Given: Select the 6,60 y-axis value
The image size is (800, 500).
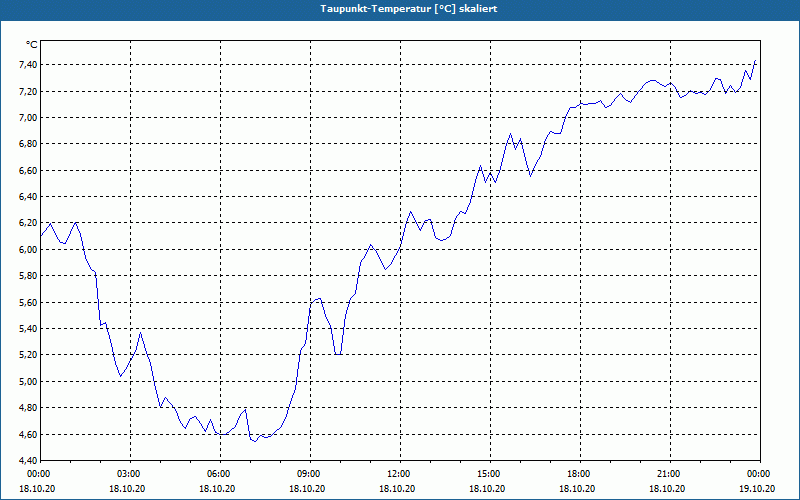Looking at the screenshot, I should click(28, 170).
